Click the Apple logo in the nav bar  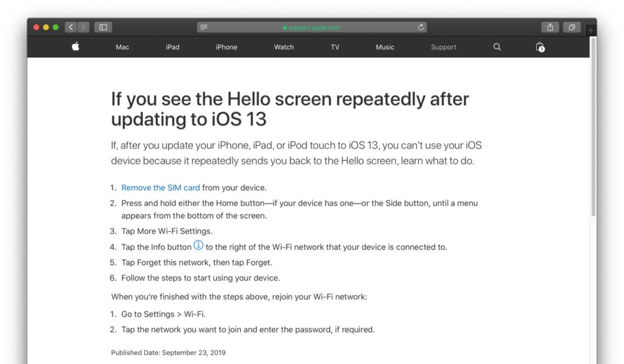(x=76, y=46)
